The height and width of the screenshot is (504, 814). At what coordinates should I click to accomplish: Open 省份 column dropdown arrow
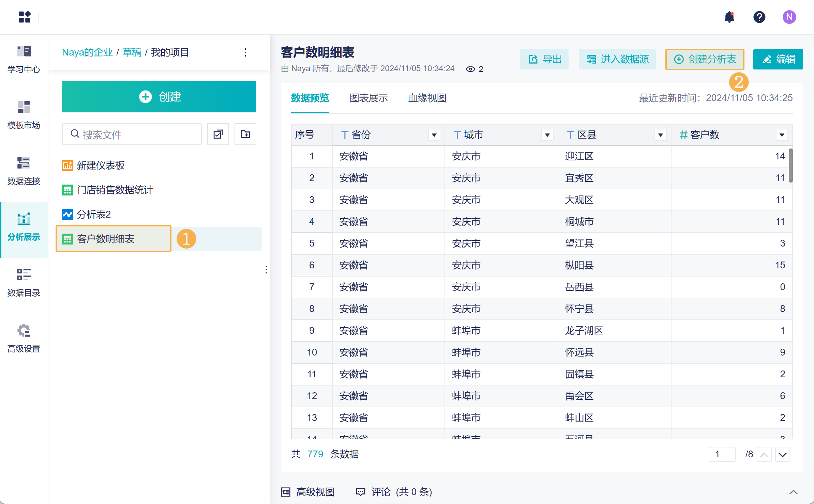pyautogui.click(x=434, y=135)
